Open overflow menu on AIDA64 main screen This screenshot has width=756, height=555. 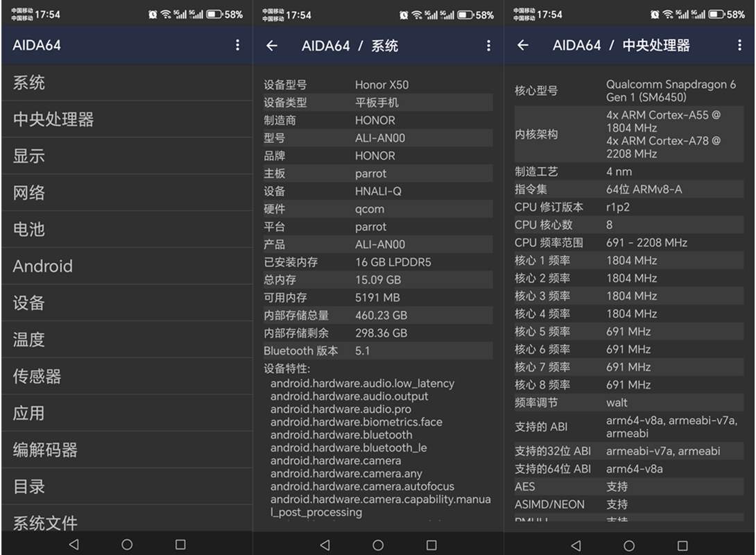(x=237, y=45)
